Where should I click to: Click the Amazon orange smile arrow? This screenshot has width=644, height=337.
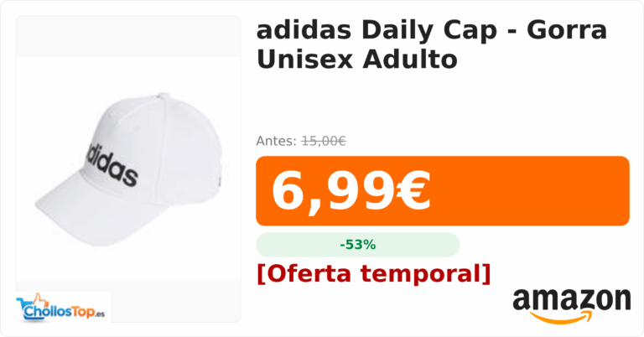click(562, 317)
